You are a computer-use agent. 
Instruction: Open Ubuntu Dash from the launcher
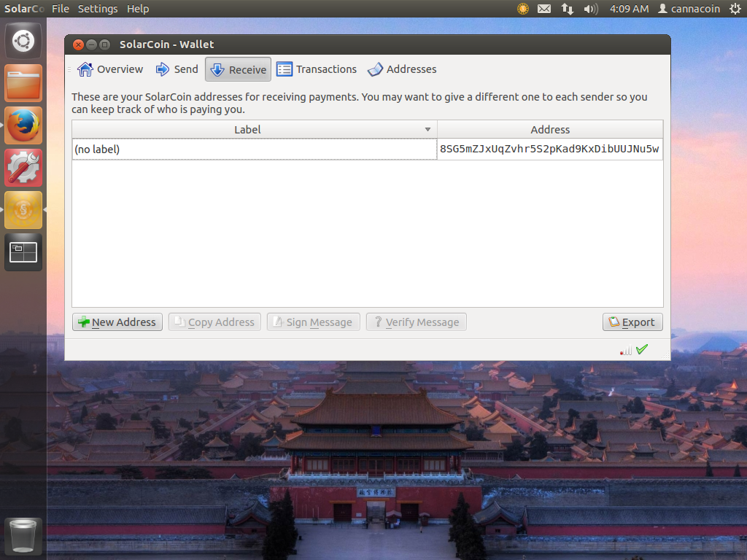click(23, 41)
